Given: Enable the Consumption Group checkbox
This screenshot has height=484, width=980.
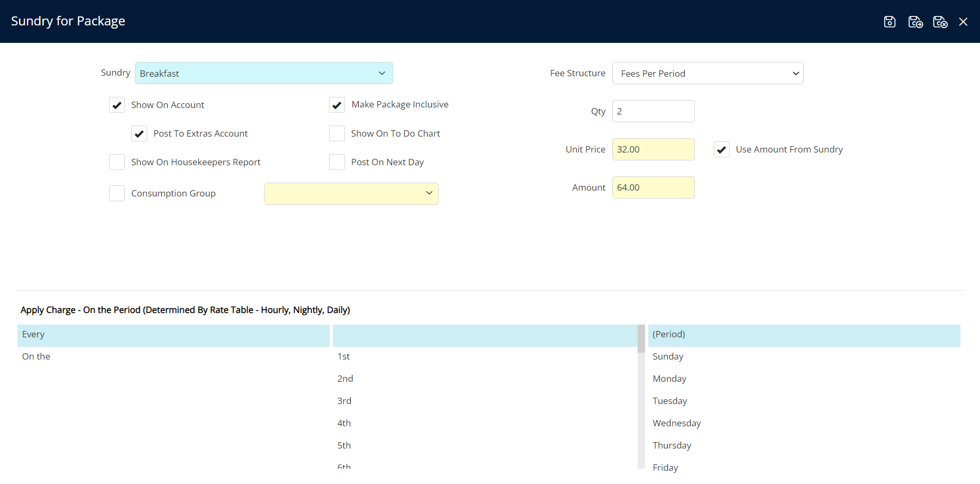Looking at the screenshot, I should point(117,193).
